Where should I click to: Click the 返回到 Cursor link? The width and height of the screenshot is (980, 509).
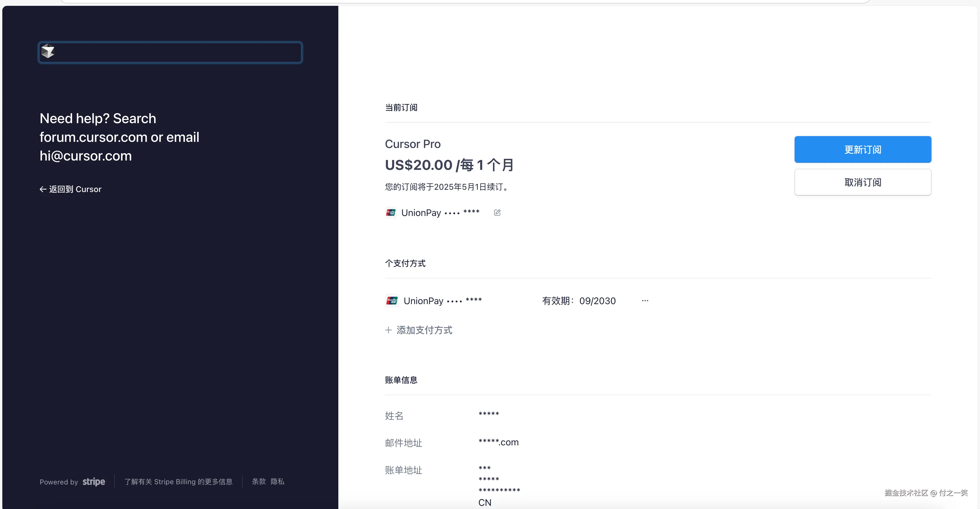pyautogui.click(x=75, y=189)
